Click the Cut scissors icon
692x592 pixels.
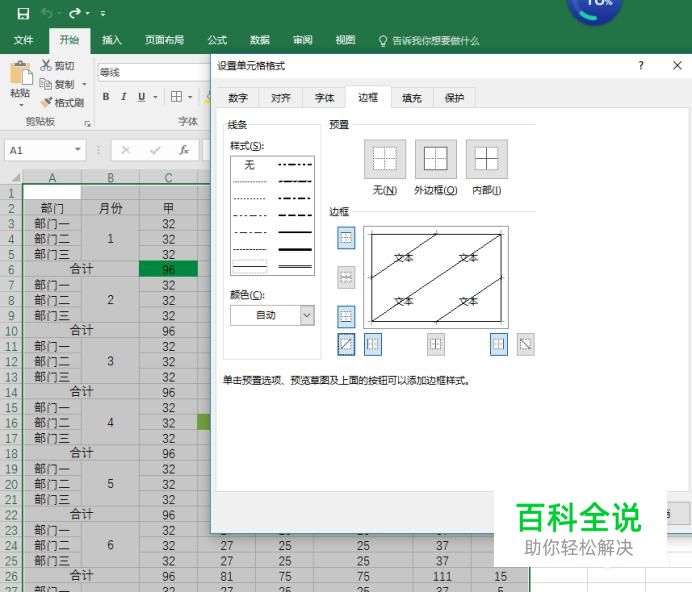[46, 65]
